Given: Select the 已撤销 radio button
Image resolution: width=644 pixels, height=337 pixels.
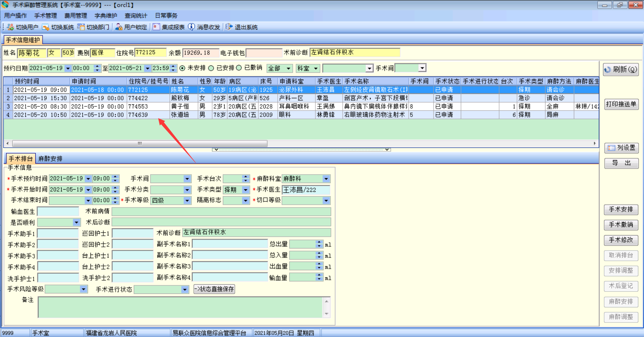Looking at the screenshot, I should [239, 68].
